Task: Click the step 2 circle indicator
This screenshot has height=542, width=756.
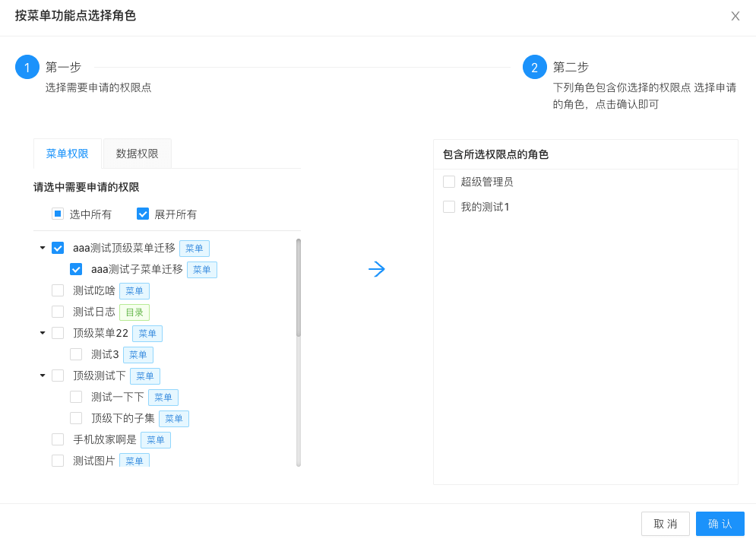Action: coord(534,67)
